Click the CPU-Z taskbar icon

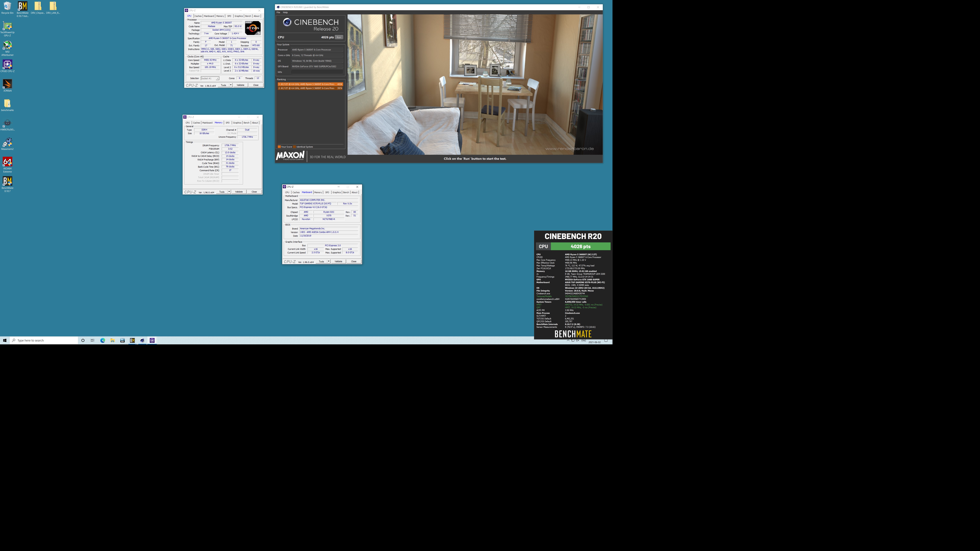152,340
